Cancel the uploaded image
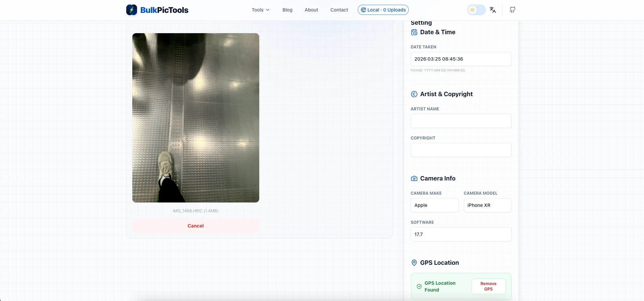This screenshot has height=301, width=644. (x=196, y=226)
